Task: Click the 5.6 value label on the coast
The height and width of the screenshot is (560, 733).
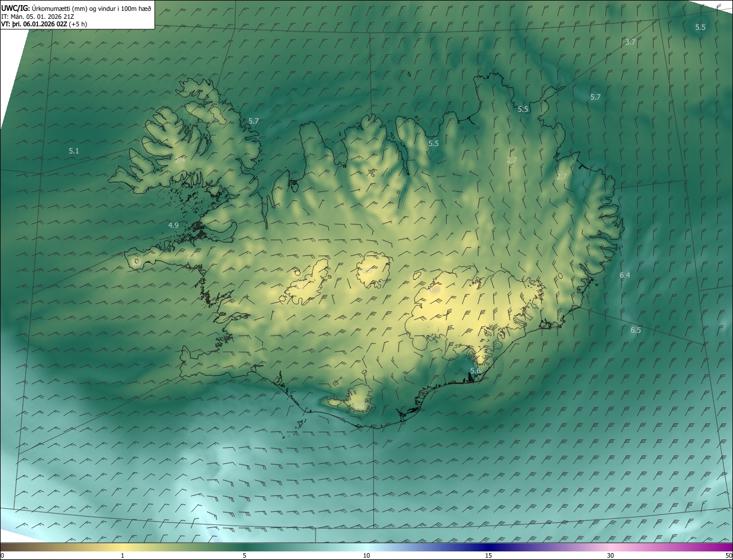Action: 475,371
